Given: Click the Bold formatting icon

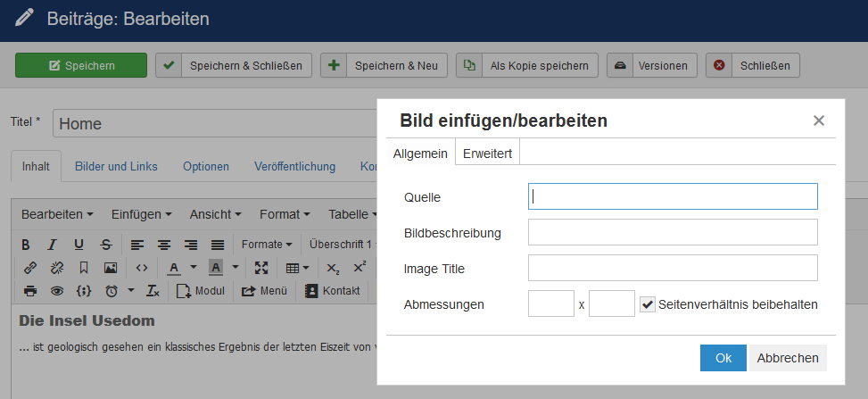Looking at the screenshot, I should 26,245.
